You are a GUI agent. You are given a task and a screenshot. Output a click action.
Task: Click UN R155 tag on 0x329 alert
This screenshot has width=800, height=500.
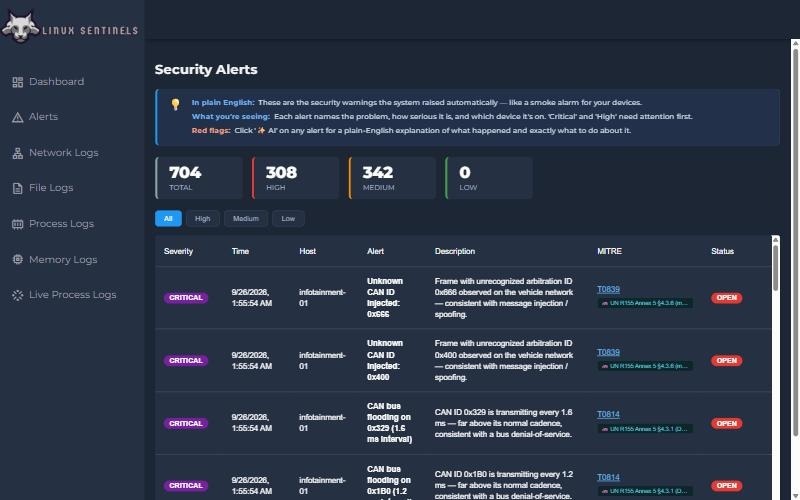[645, 429]
